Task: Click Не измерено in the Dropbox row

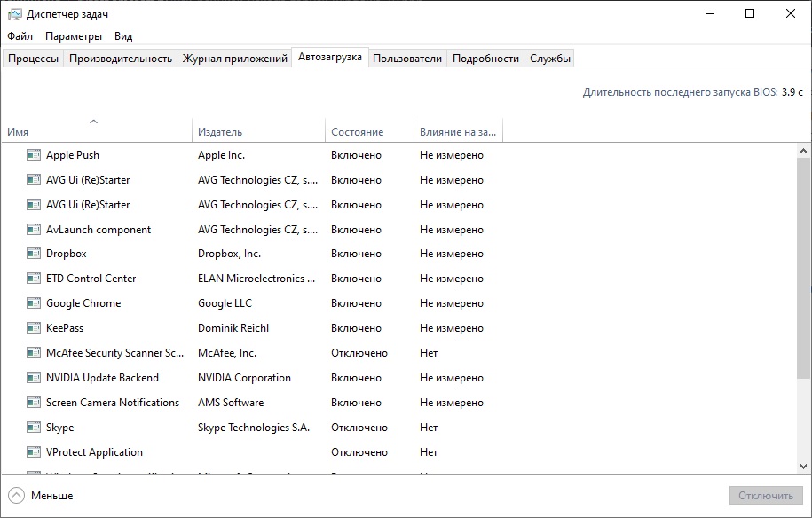Action: pos(452,254)
